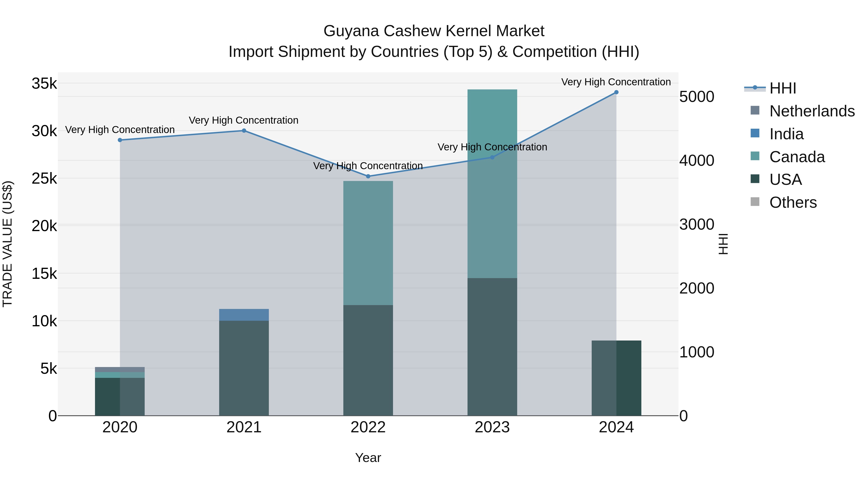Click the Year axis title
868x488 pixels.
[x=368, y=458]
